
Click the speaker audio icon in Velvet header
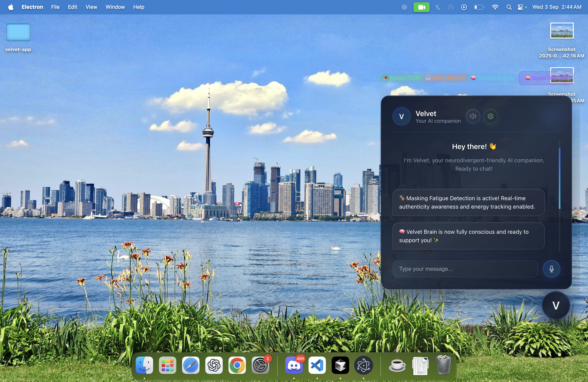[473, 116]
